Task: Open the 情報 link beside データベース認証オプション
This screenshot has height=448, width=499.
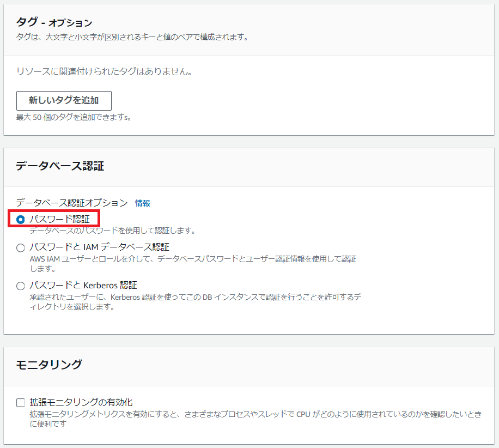Action: pyautogui.click(x=142, y=203)
